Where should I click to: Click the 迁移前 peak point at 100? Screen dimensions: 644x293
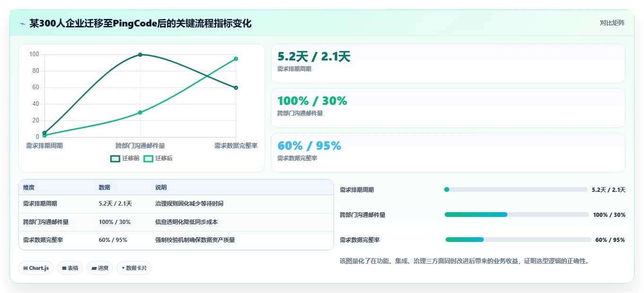[x=140, y=55]
